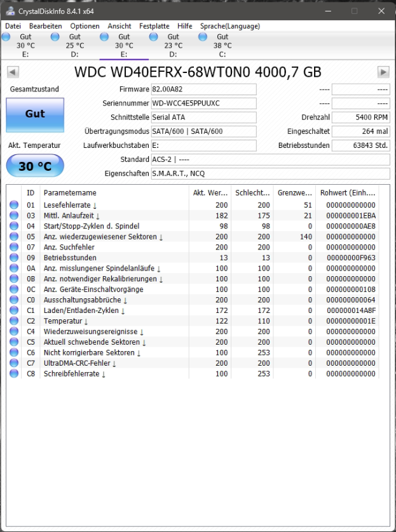
Task: Click status orb of Anz. Suchfehler
Action: pyautogui.click(x=14, y=247)
